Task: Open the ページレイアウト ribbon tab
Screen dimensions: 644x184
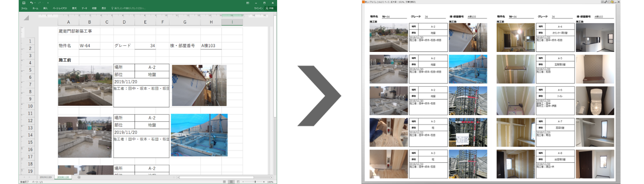Action: (x=59, y=8)
